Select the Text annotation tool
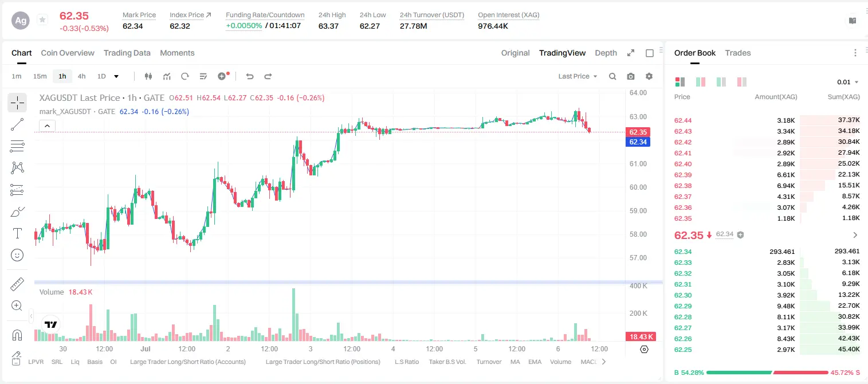868x384 pixels. coord(17,233)
